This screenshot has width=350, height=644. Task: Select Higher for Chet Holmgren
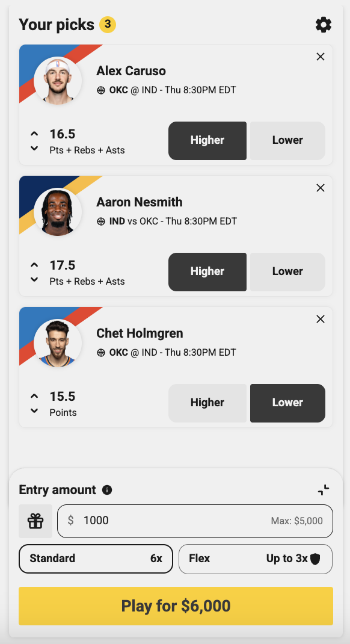click(207, 403)
